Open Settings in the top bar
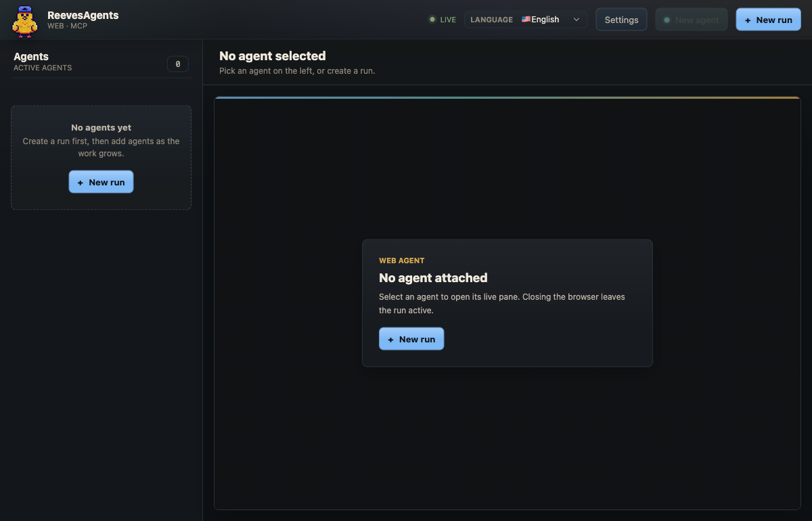 pyautogui.click(x=621, y=20)
